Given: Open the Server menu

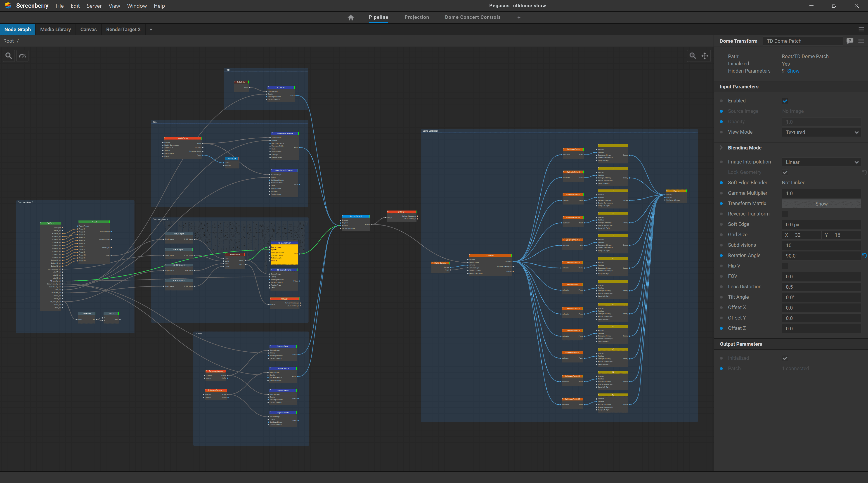Looking at the screenshot, I should tap(94, 6).
